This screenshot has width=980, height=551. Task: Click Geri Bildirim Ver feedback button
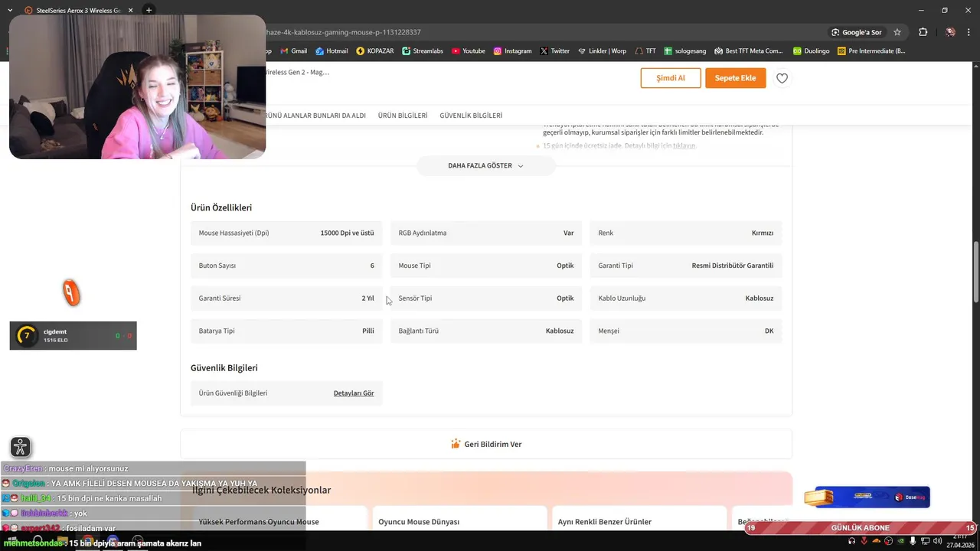click(486, 444)
